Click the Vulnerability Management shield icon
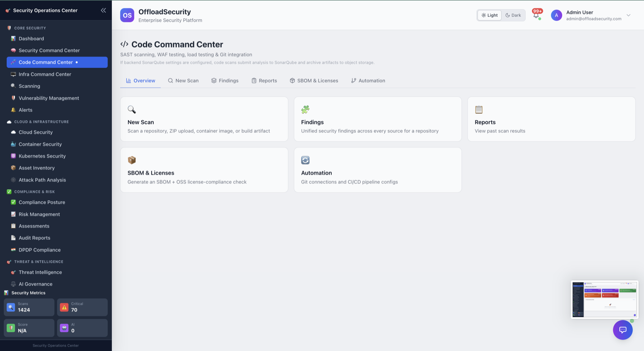644x351 pixels. (x=13, y=98)
